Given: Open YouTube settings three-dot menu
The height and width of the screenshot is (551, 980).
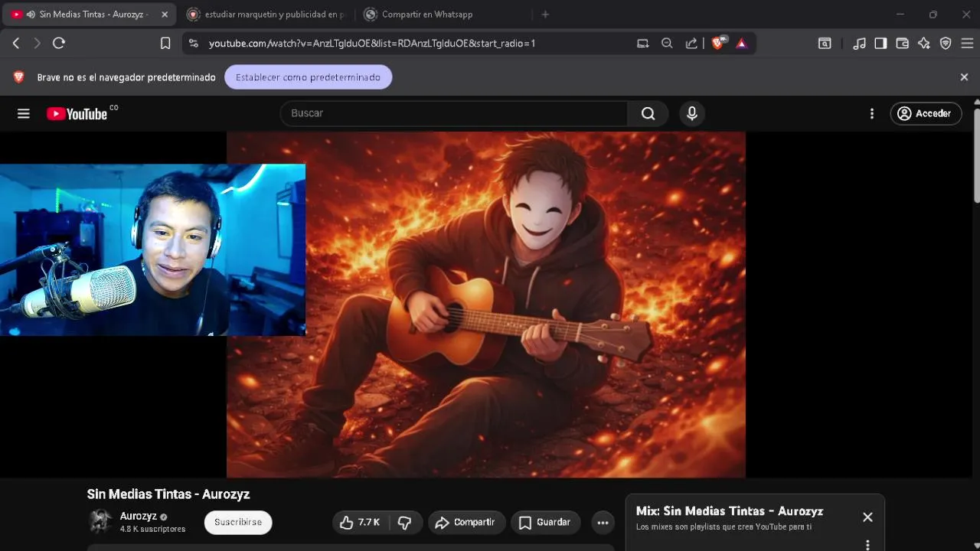Looking at the screenshot, I should click(871, 113).
